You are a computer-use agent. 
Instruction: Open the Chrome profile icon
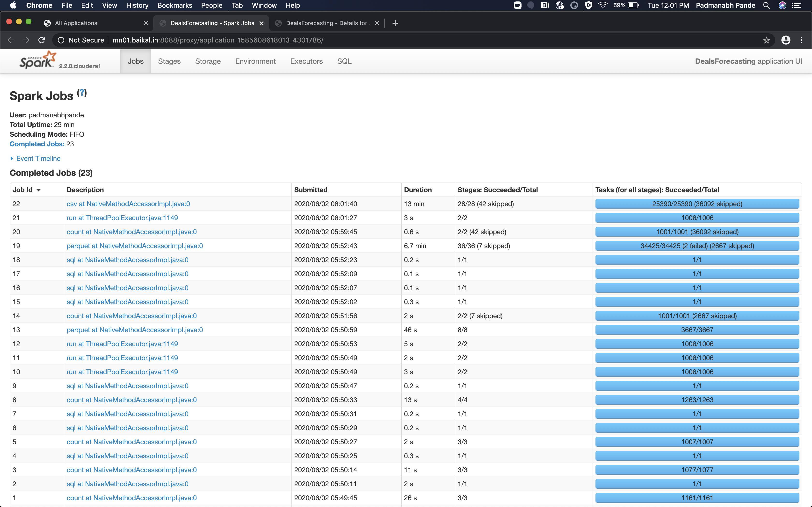(x=786, y=40)
